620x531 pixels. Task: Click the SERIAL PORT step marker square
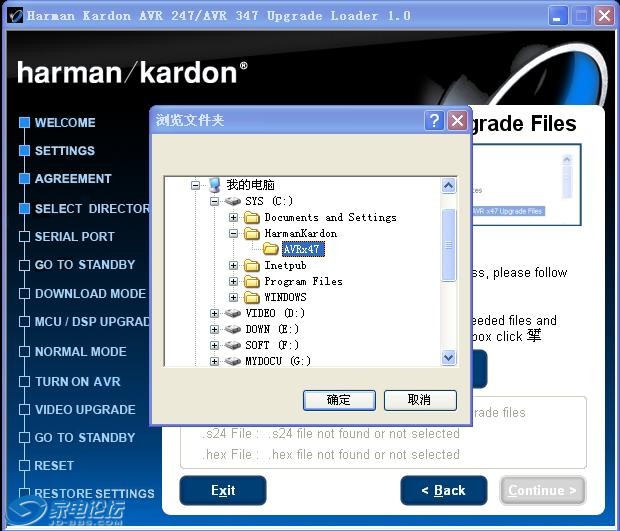click(25, 236)
